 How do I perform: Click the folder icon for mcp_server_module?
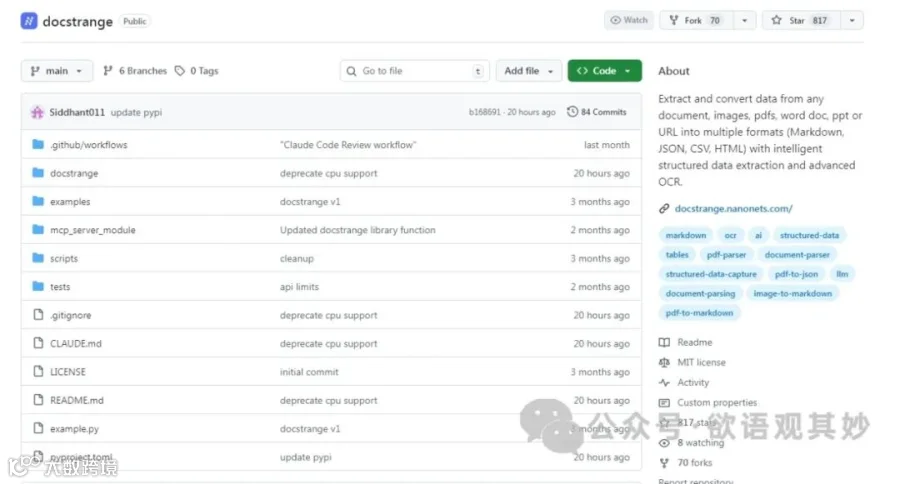(38, 230)
